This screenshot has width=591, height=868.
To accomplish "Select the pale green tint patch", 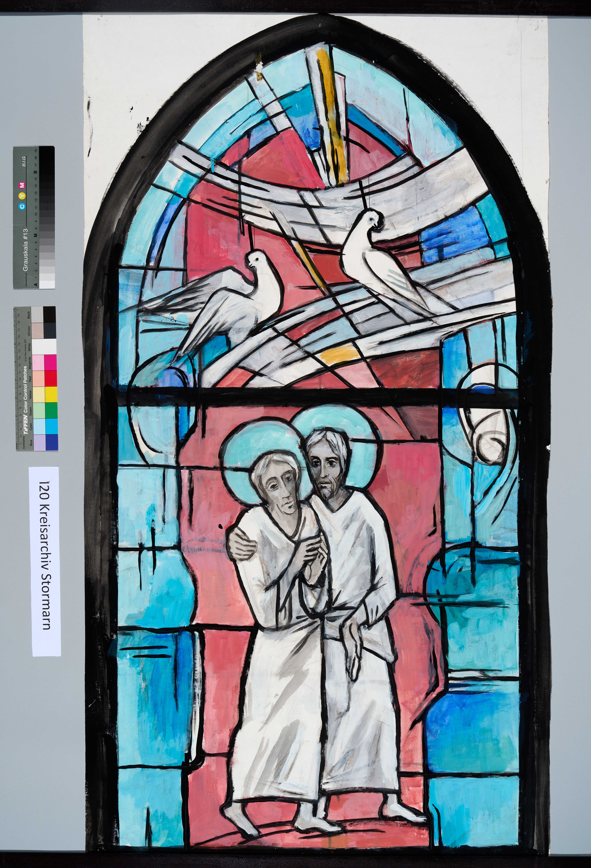I will click(x=39, y=410).
